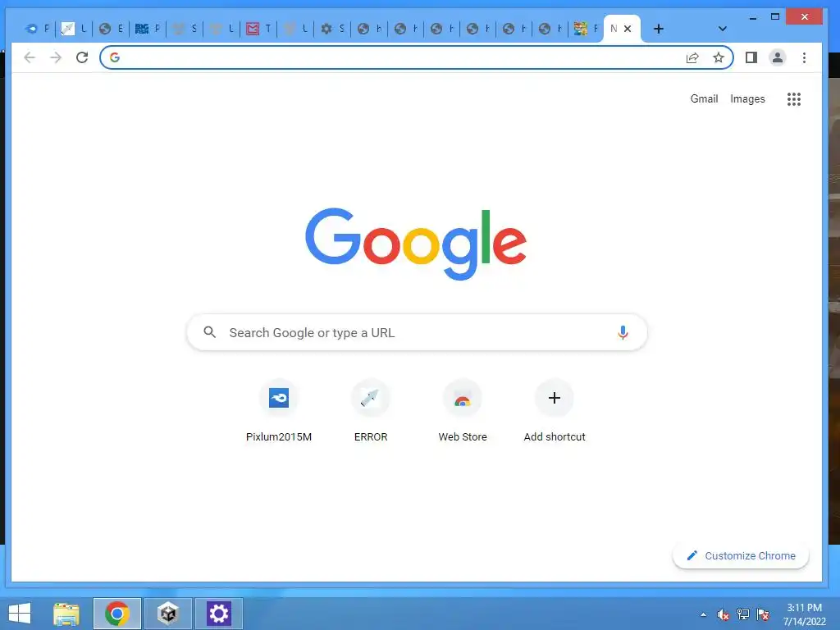Viewport: 840px width, 630px height.
Task: Click the share this page icon
Action: pyautogui.click(x=692, y=58)
